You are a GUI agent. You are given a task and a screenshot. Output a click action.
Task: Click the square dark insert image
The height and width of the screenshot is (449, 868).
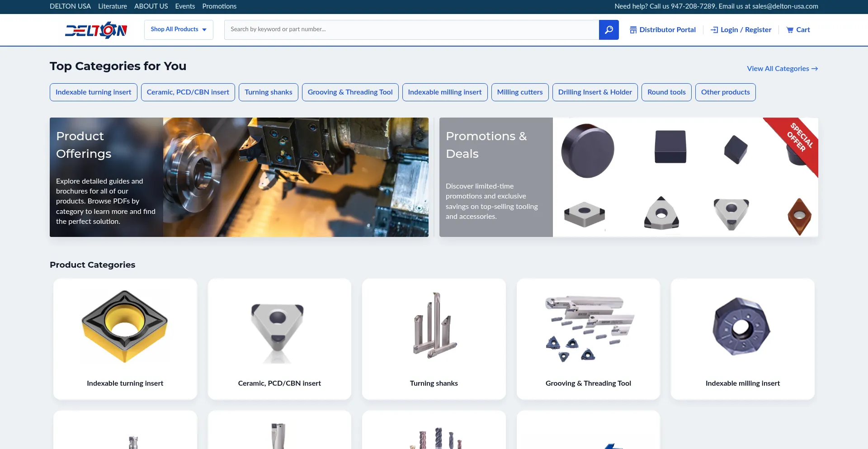pos(670,147)
